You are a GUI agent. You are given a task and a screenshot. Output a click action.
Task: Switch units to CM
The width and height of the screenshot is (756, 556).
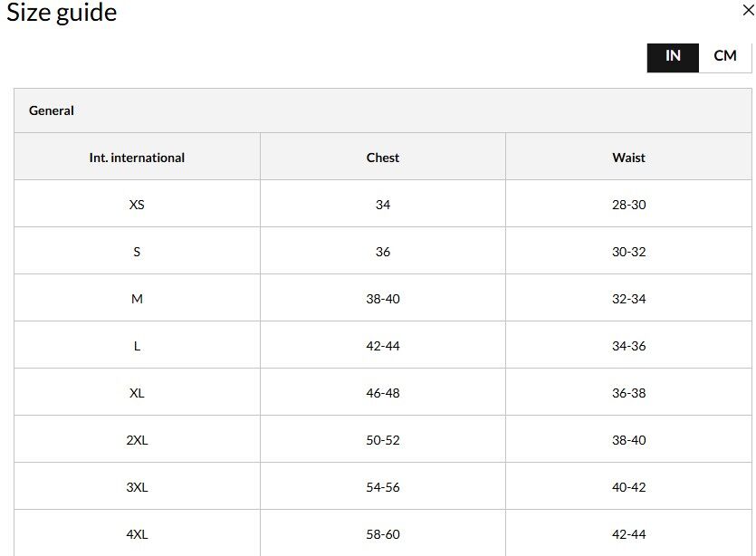pyautogui.click(x=725, y=56)
